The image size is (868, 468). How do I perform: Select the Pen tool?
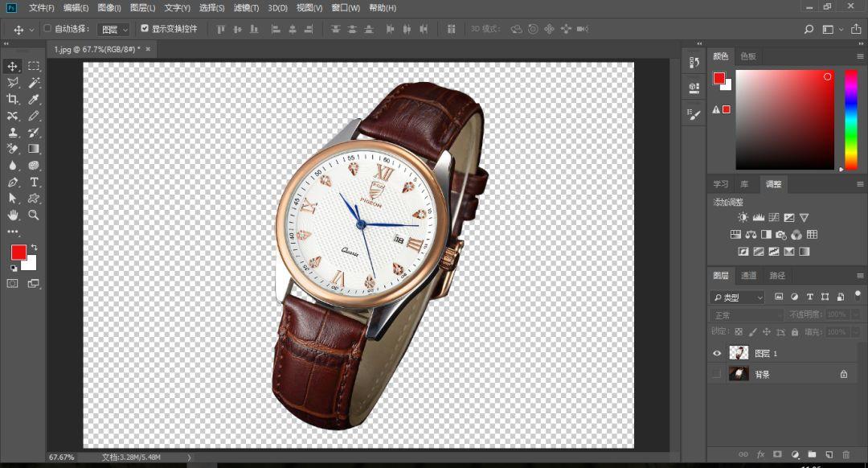tap(12, 182)
